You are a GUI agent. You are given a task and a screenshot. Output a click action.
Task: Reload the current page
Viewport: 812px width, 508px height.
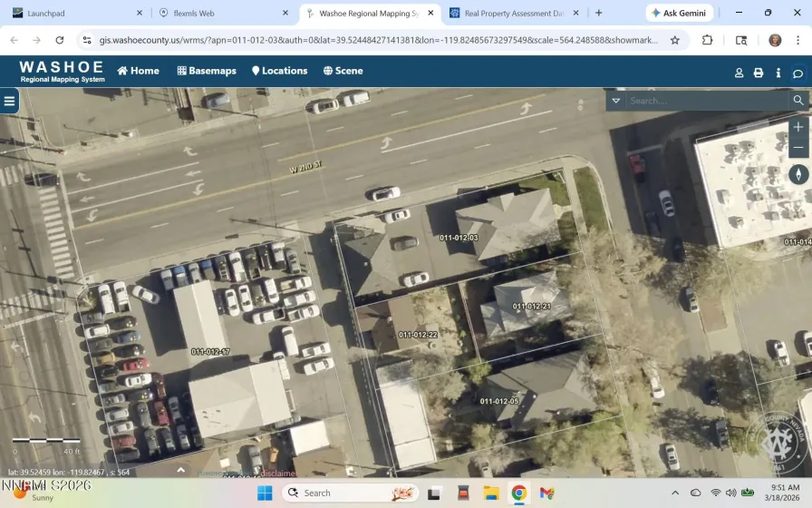[60, 40]
